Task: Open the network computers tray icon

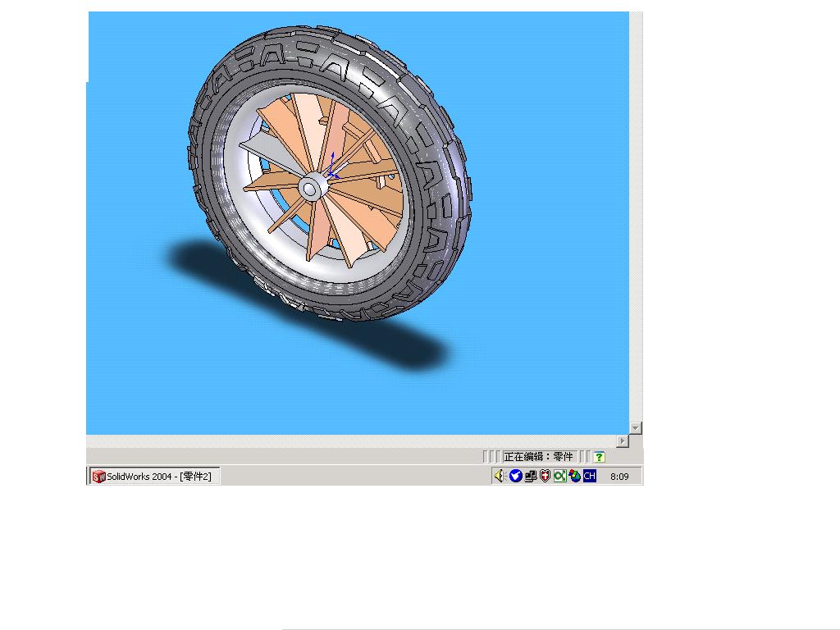Action: pos(531,476)
